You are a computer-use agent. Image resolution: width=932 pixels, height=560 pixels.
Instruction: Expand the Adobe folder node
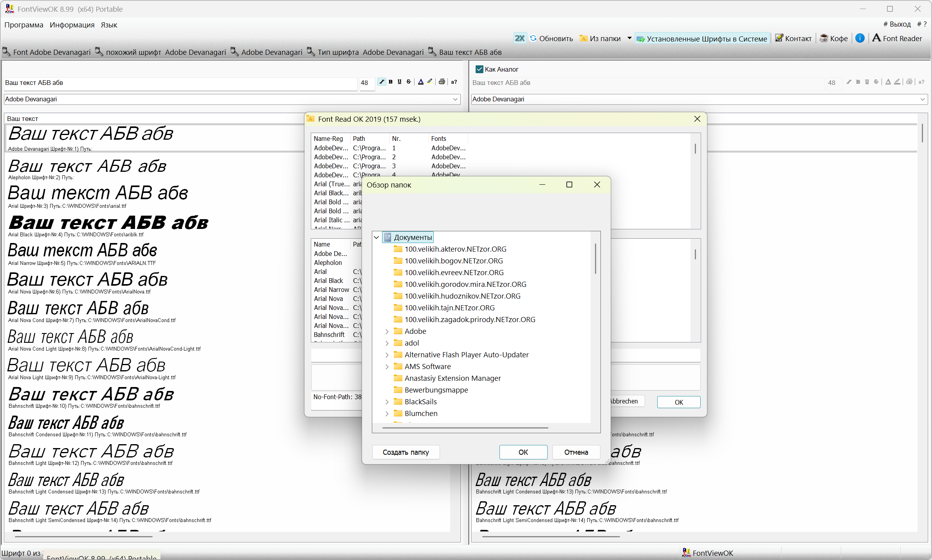(x=387, y=331)
